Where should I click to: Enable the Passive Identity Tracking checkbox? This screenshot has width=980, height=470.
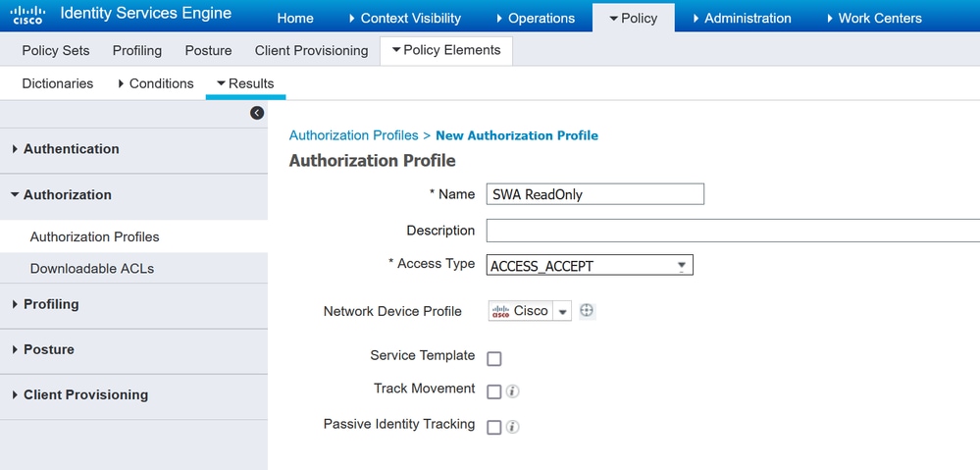pyautogui.click(x=493, y=428)
